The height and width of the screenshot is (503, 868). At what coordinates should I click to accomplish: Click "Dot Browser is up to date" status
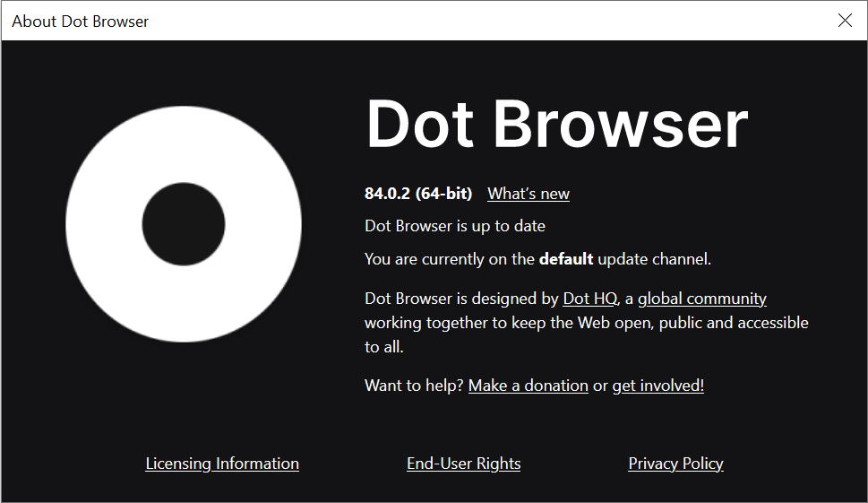[x=454, y=226]
